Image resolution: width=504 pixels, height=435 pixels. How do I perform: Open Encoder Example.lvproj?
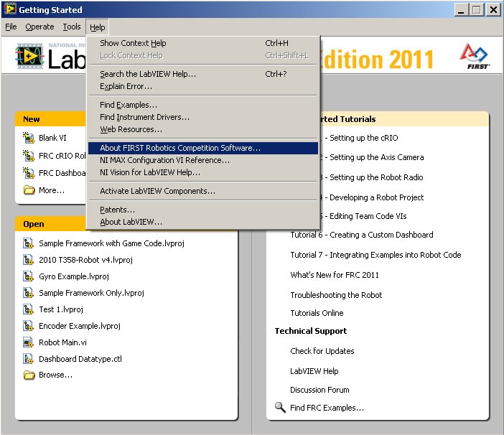pyautogui.click(x=80, y=326)
